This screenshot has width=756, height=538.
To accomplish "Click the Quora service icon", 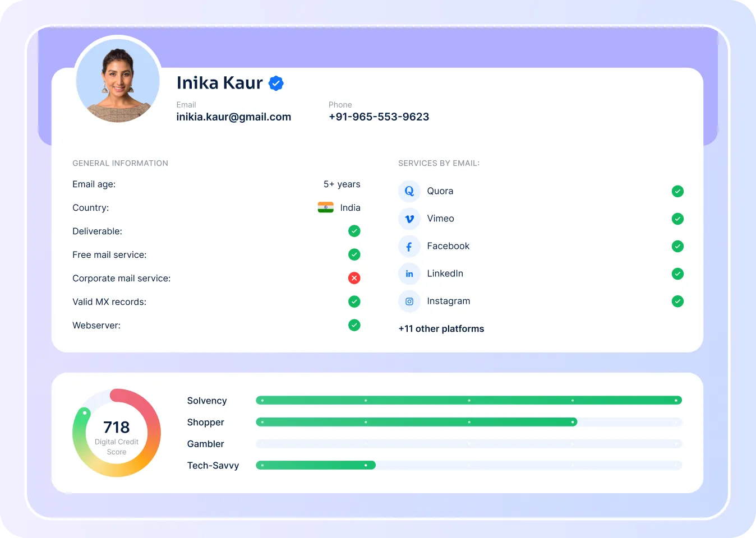I will 409,191.
